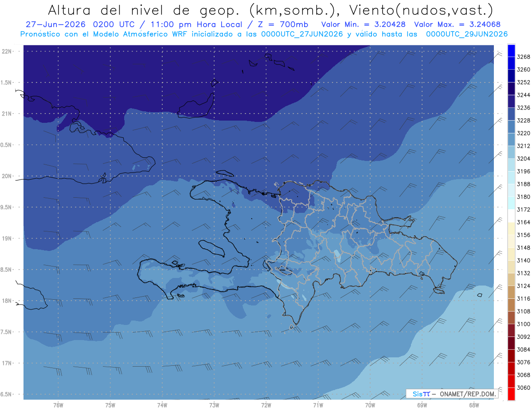Click the '3084' color bar value
Viewport: 532px width, 411px height.
(x=524, y=349)
